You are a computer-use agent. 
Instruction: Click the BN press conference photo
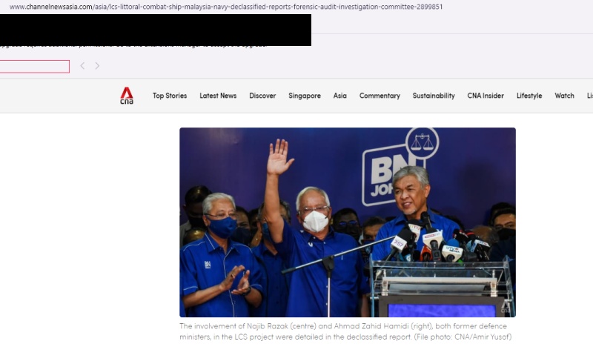347,222
